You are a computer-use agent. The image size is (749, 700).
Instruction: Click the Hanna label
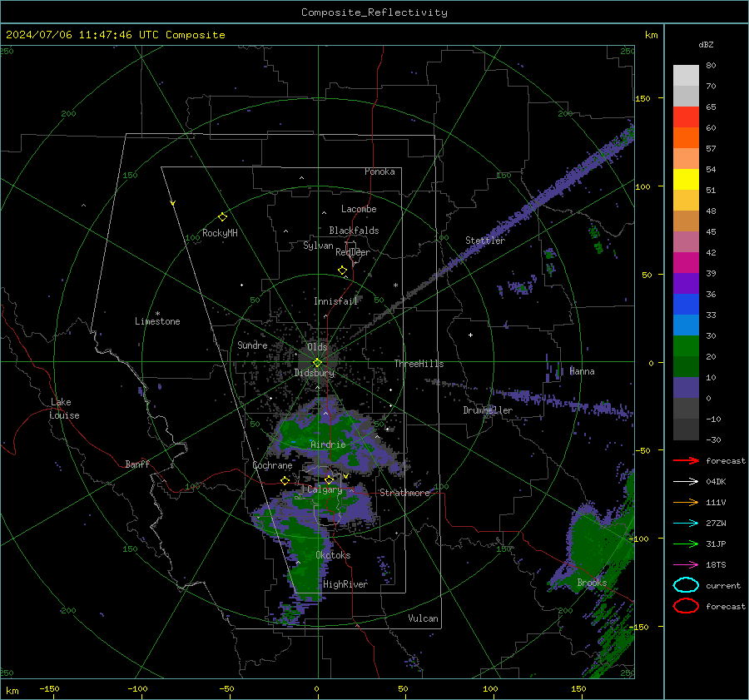(582, 371)
